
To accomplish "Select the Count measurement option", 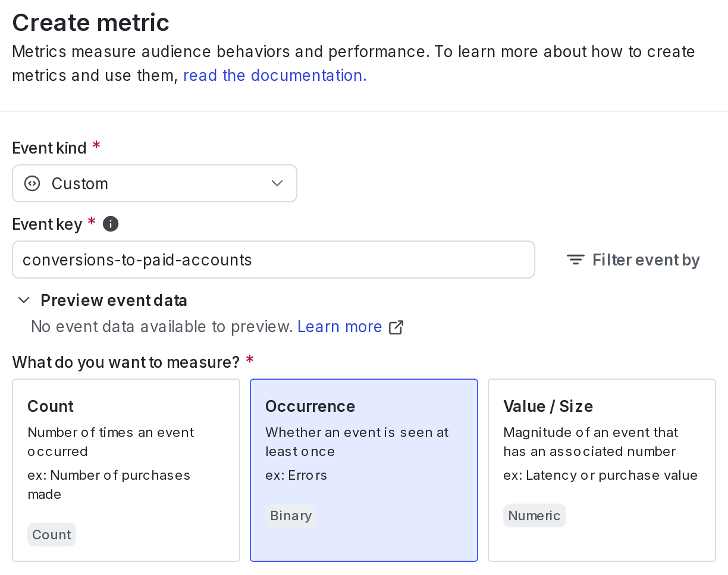I will pos(125,470).
